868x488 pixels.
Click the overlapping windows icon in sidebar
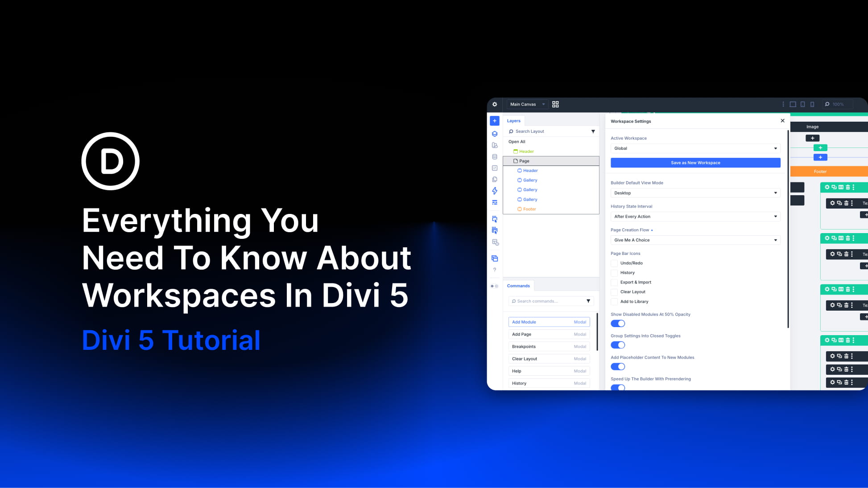click(x=495, y=258)
